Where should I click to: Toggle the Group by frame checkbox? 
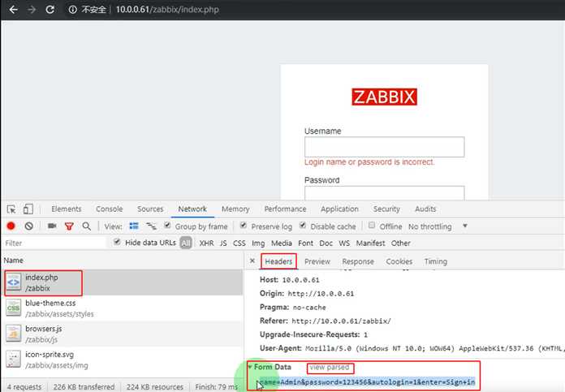pos(167,225)
